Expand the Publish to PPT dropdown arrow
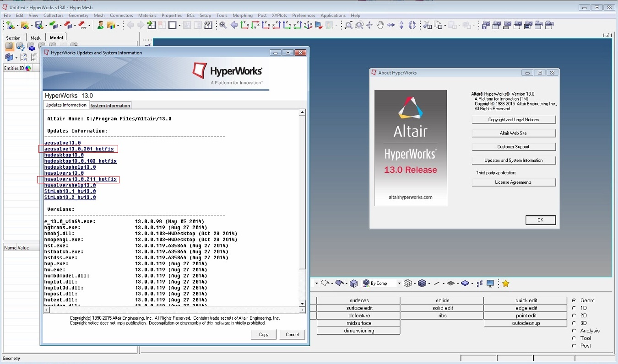Viewport: 618px width, 364px height. (89, 25)
